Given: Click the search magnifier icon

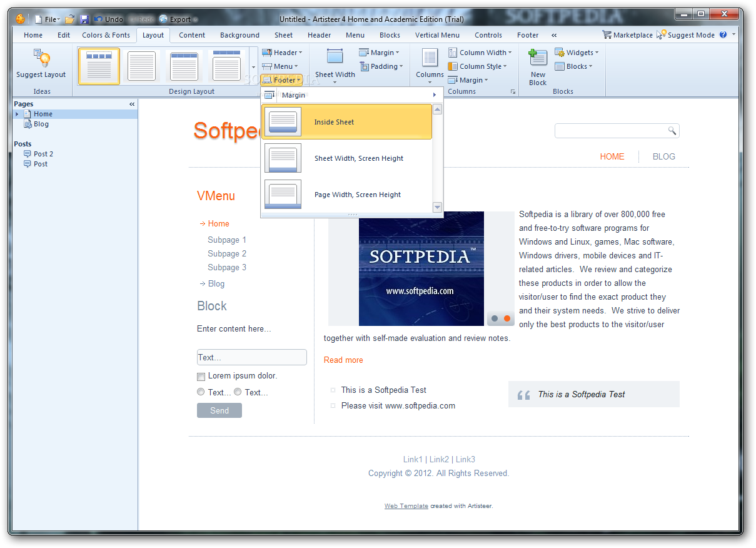Looking at the screenshot, I should coord(672,131).
